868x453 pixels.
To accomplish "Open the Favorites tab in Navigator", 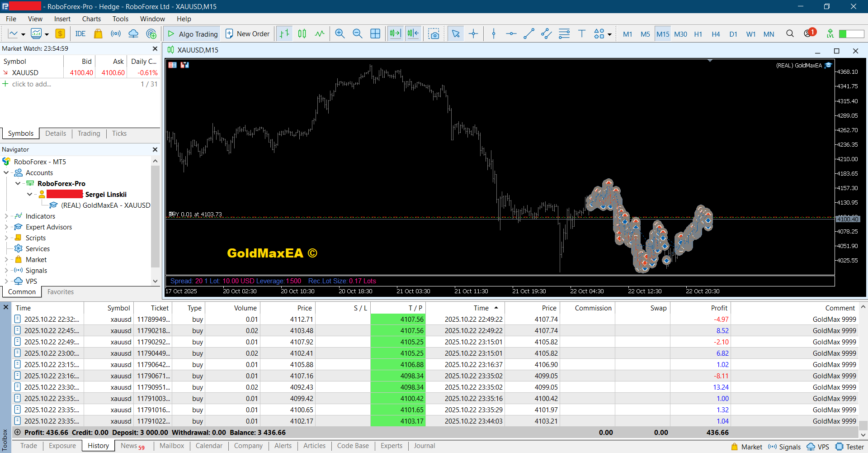I will 61,292.
